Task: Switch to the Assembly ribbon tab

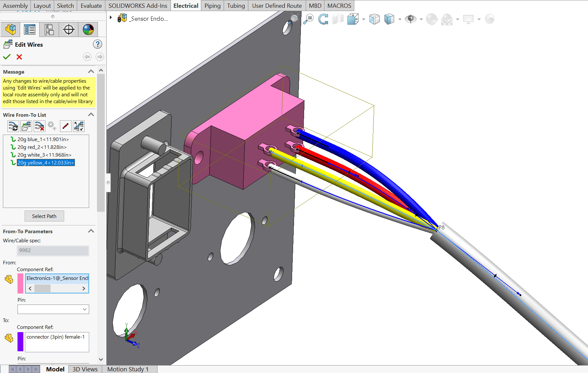Action: 15,6
